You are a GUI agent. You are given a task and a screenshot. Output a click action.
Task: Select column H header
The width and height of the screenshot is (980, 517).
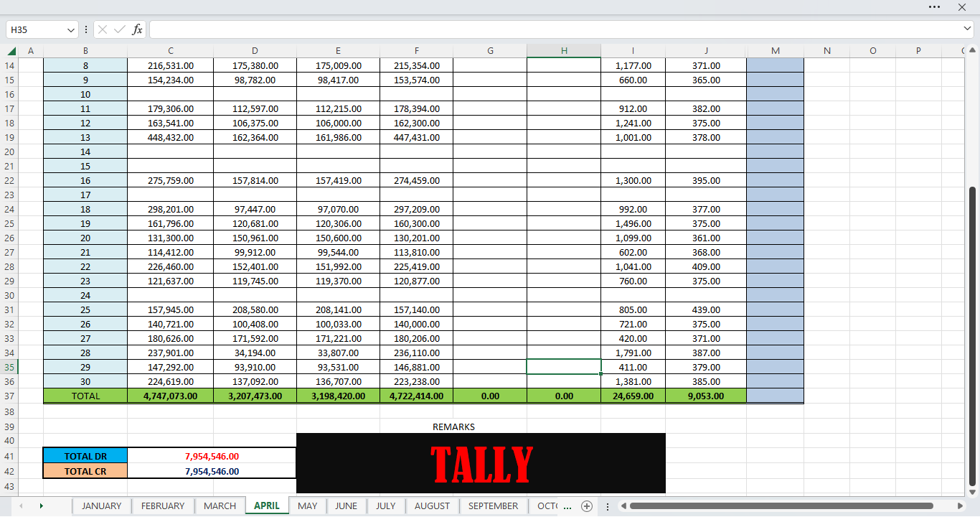564,51
